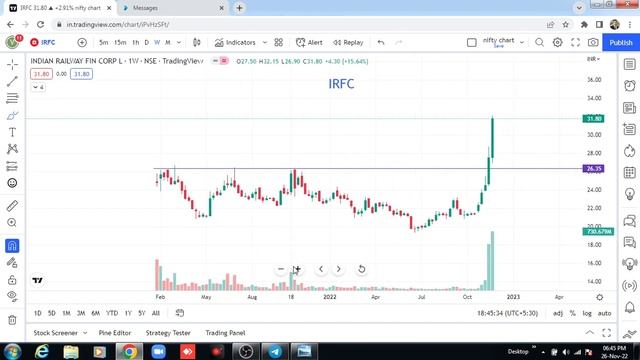Expand the timeframe dropdown arrow

pos(179,42)
